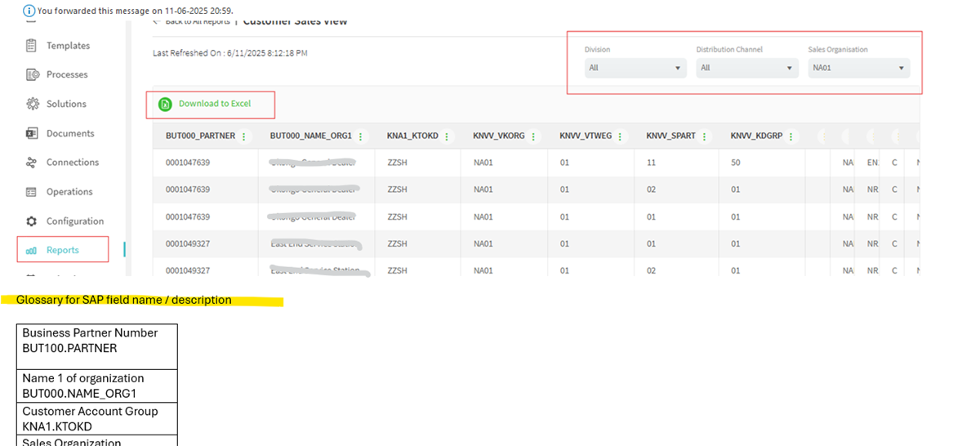The width and height of the screenshot is (980, 446).
Task: Open Operations in the sidebar
Action: click(69, 192)
